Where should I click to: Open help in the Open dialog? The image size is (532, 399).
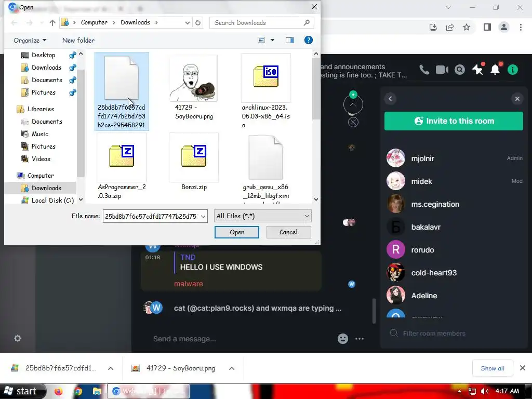tap(309, 40)
